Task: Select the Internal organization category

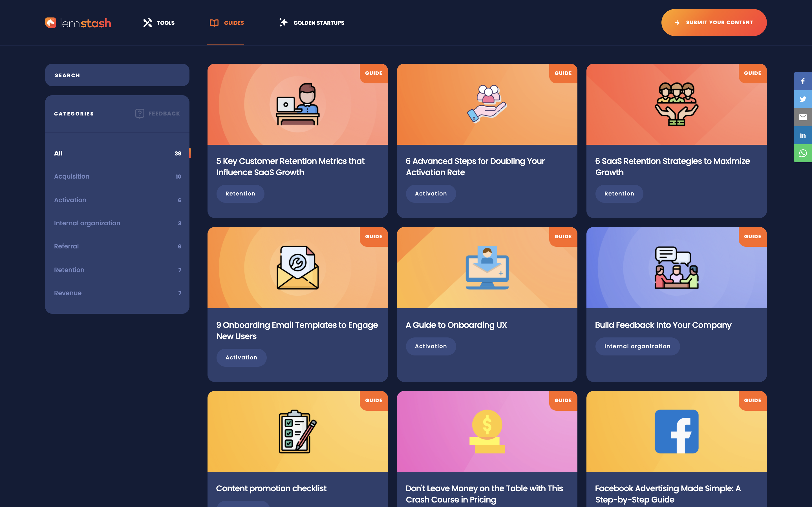Action: click(x=87, y=223)
